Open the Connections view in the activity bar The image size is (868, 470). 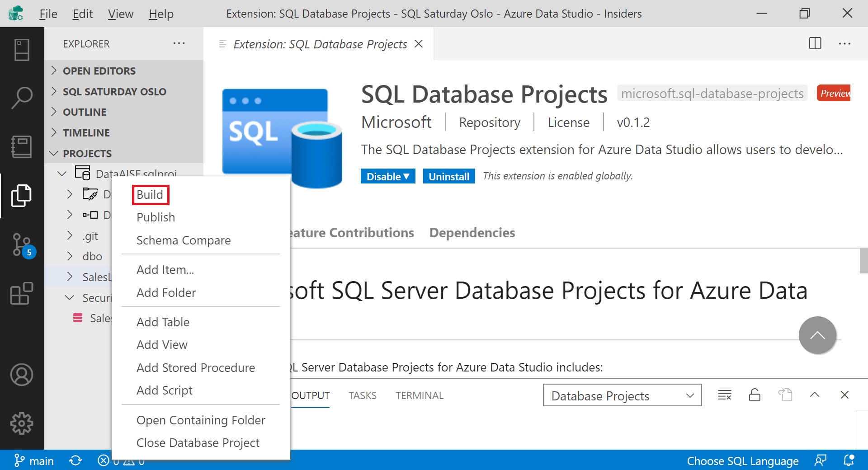21,49
